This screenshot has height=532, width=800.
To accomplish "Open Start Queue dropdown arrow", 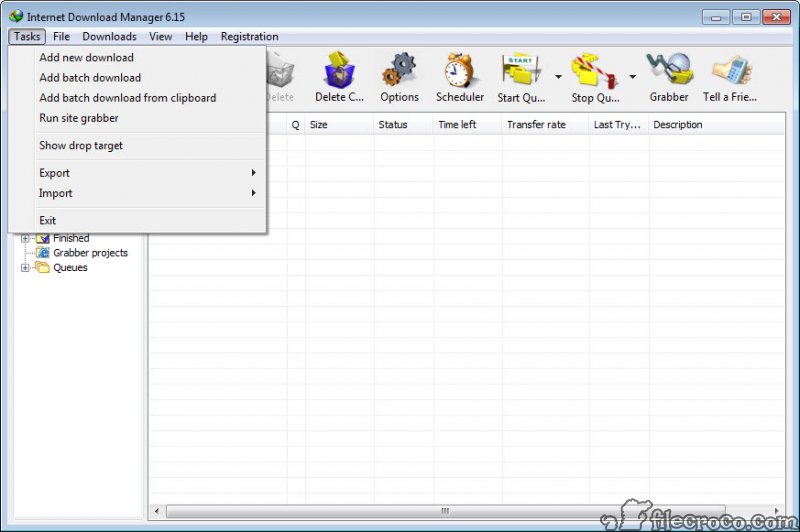I will (x=558, y=77).
